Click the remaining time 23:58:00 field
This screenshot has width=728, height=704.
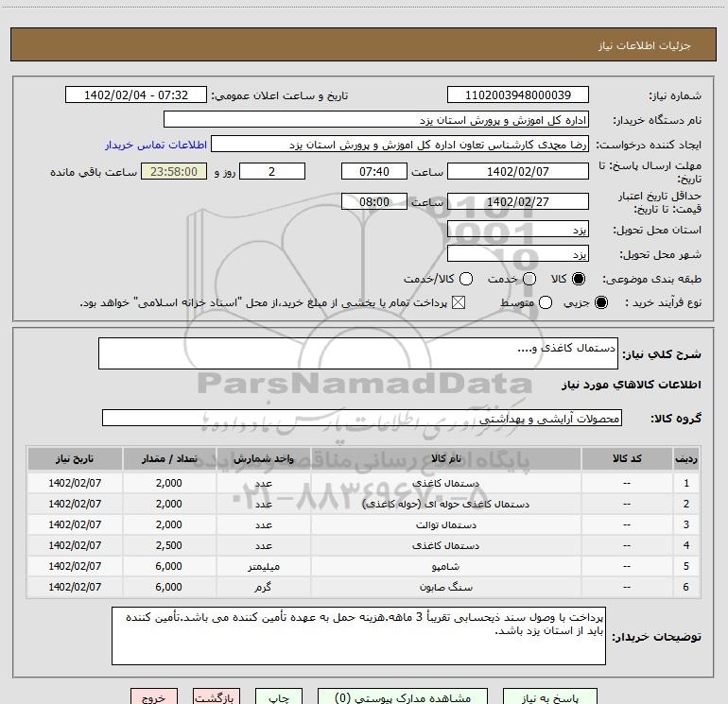click(174, 171)
